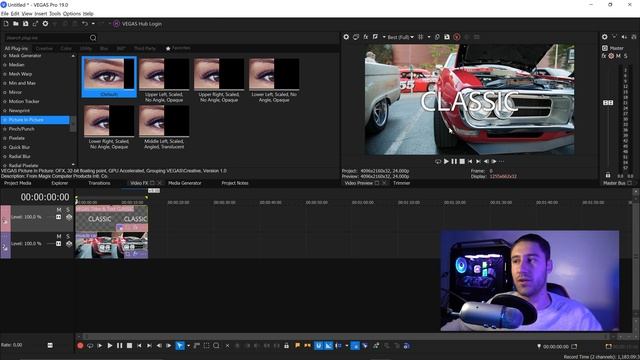Choose Lower Right, Scaled, No Angle preset
Image resolution: width=640 pixels, height=360 pixels.
(109, 127)
